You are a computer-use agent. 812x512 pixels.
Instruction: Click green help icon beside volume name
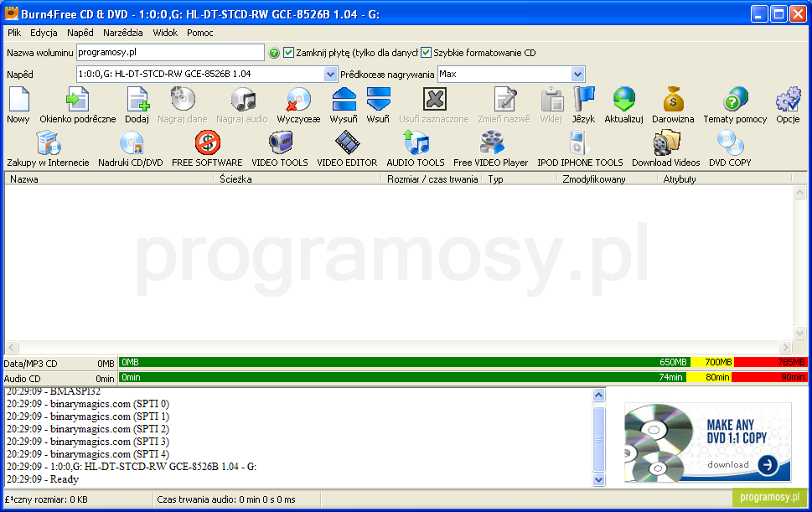(x=275, y=53)
